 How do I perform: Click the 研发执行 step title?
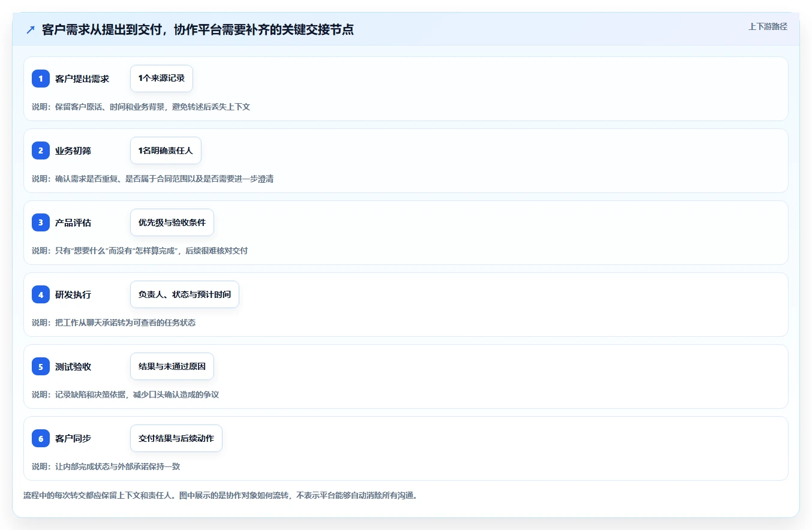[x=73, y=294]
